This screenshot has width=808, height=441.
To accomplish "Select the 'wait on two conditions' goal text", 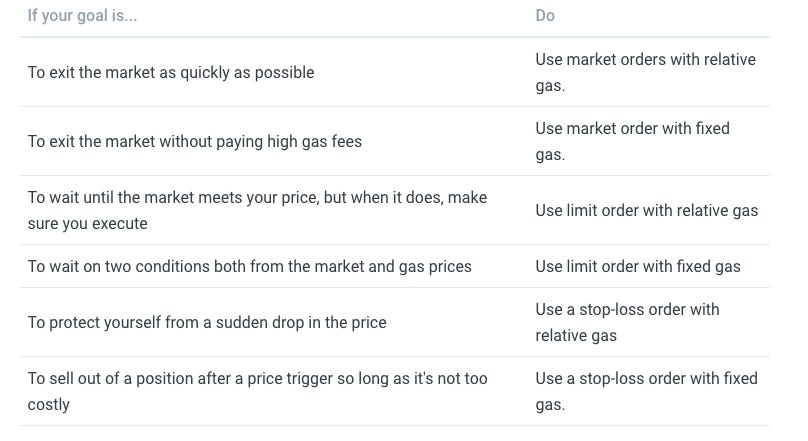I will pyautogui.click(x=249, y=266).
